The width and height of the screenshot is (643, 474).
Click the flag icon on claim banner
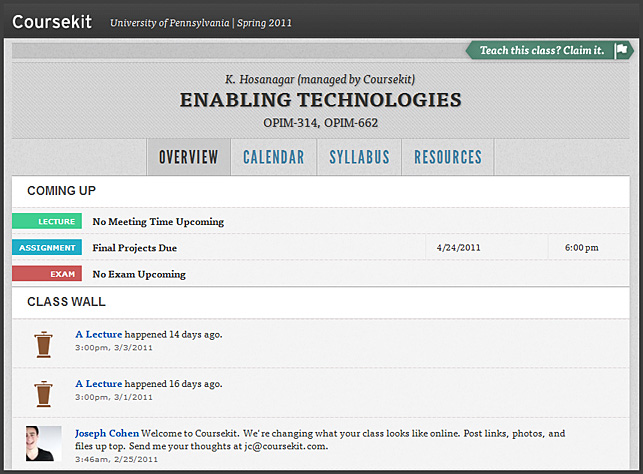point(622,50)
